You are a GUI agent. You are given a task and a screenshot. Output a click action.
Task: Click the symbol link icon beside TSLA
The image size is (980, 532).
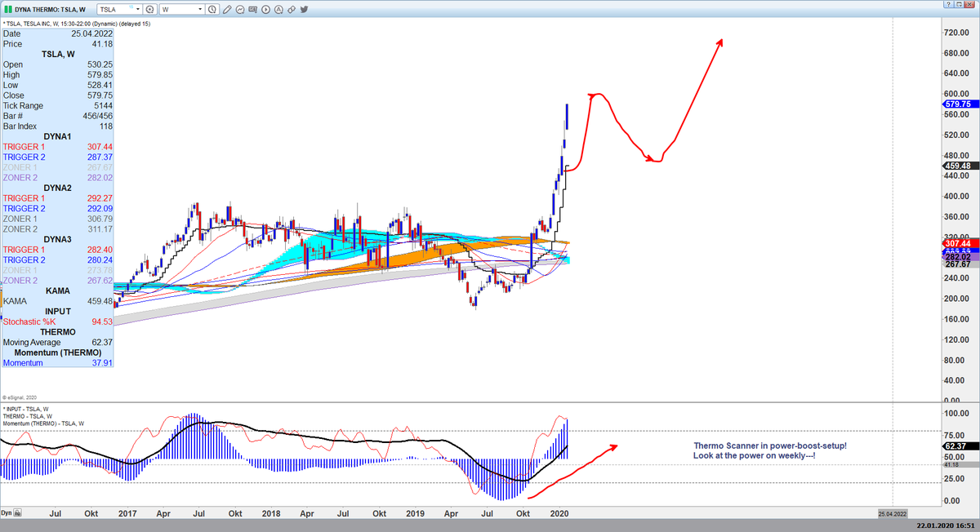pyautogui.click(x=149, y=10)
